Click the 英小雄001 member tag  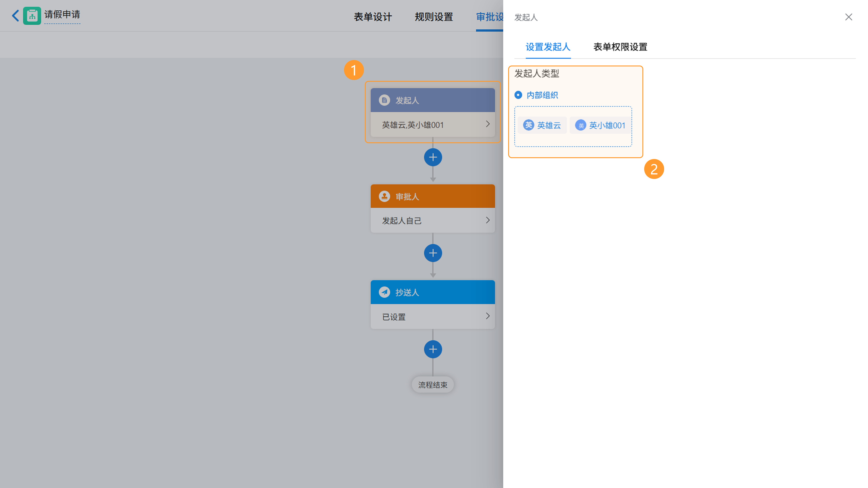[600, 125]
